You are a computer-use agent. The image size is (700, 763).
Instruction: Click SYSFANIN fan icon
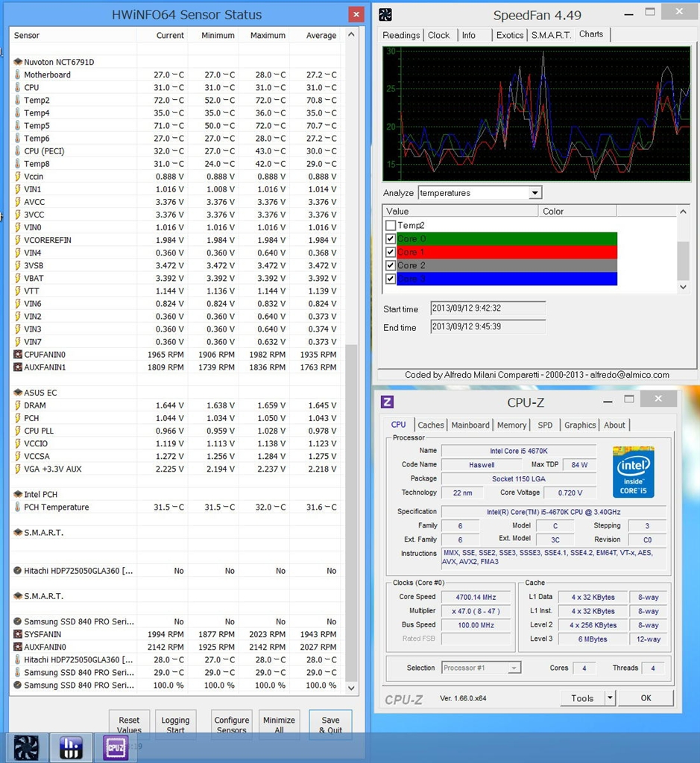(x=18, y=634)
